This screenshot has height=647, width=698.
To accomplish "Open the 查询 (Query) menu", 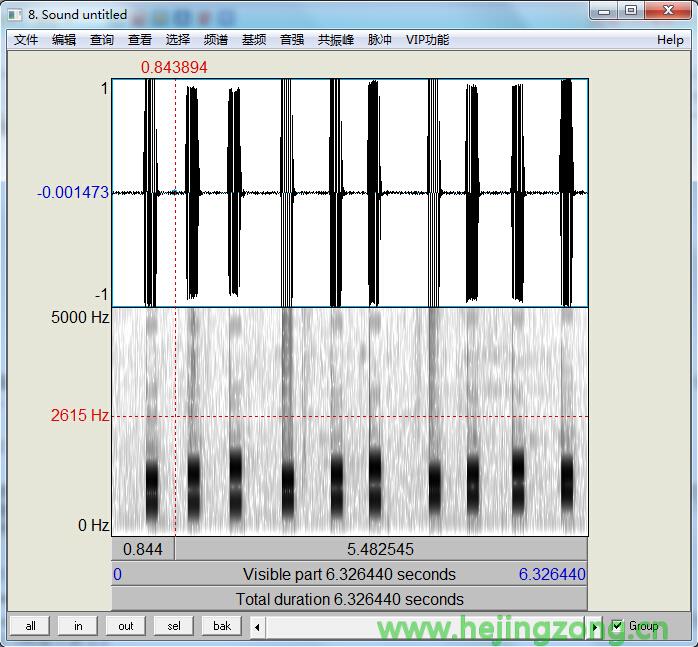I will tap(101, 40).
